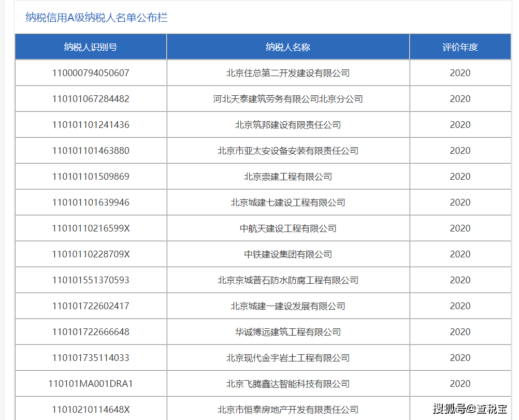The image size is (519, 420).
Task: Click the 评价年度 column header
Action: tap(460, 47)
